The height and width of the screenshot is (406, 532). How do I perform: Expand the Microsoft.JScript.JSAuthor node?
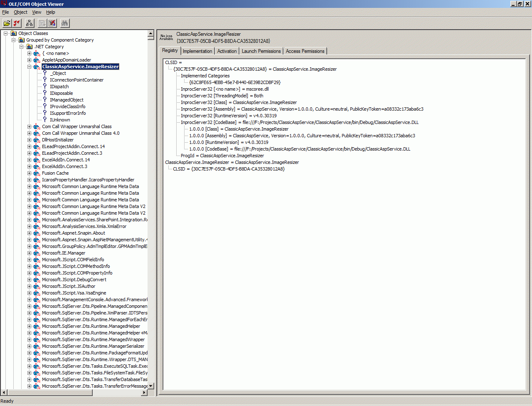coord(30,286)
